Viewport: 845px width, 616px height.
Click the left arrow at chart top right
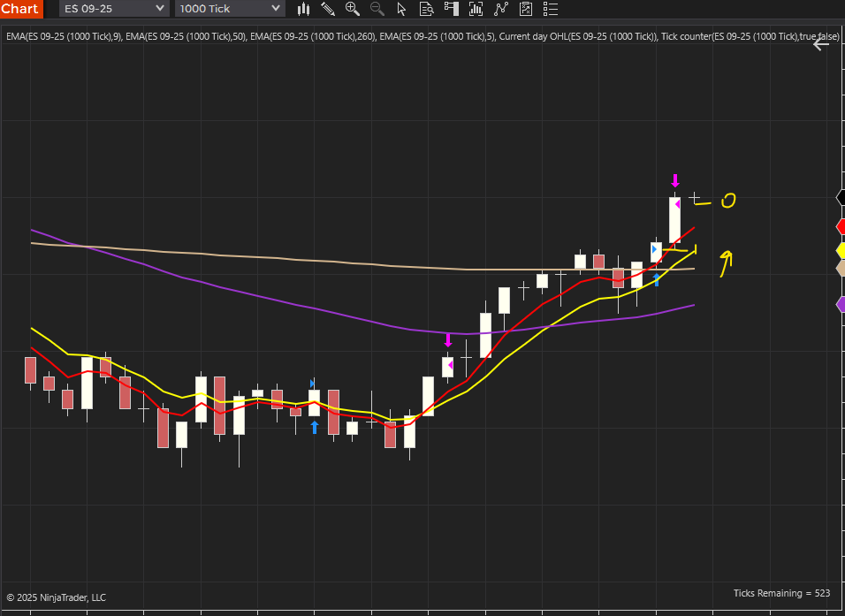pyautogui.click(x=821, y=45)
